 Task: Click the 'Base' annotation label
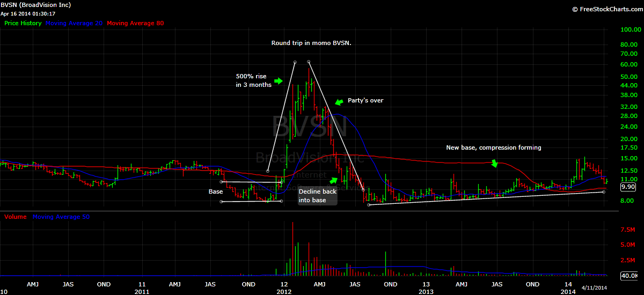pos(216,191)
